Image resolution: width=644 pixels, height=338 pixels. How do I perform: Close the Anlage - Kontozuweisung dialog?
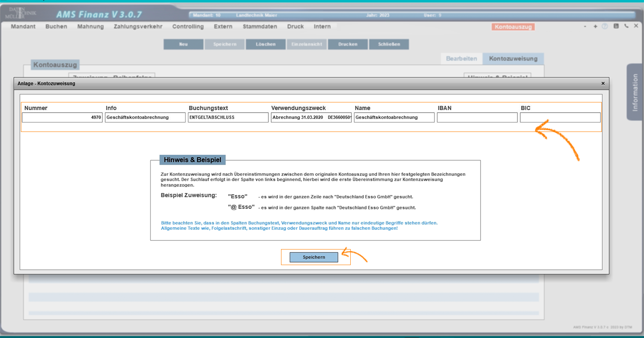coord(603,84)
